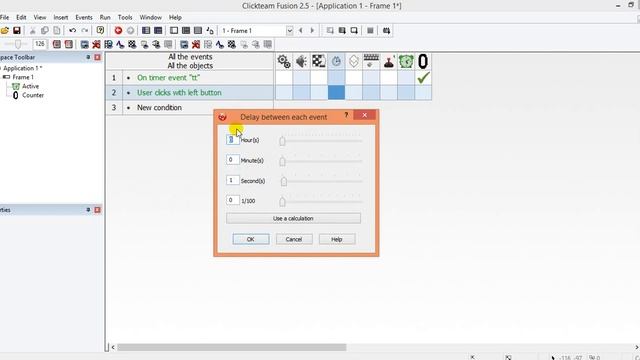Select the Mouse and keyboard column icon
This screenshot has width=640, height=360.
371,62
